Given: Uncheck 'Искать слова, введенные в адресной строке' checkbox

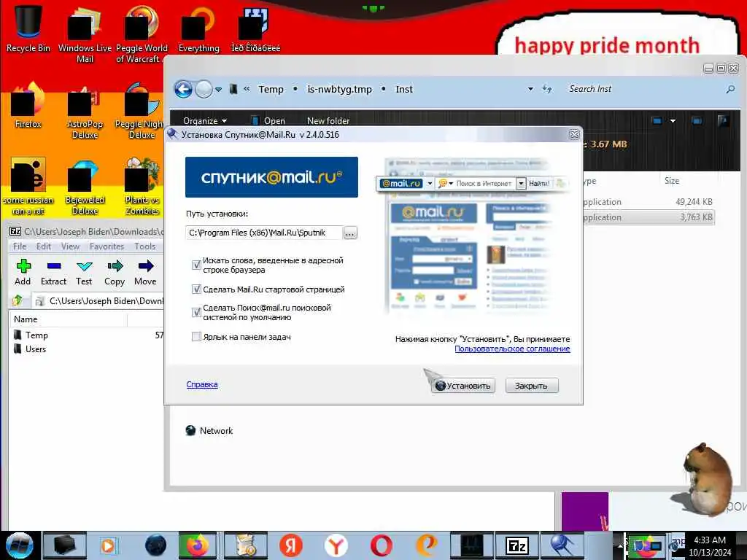Looking at the screenshot, I should [196, 265].
